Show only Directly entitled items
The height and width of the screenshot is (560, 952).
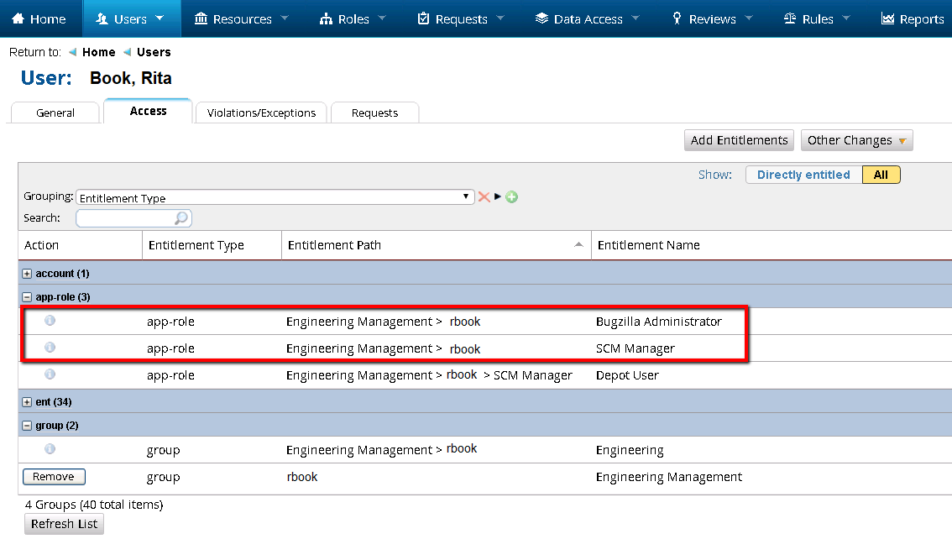coord(803,175)
